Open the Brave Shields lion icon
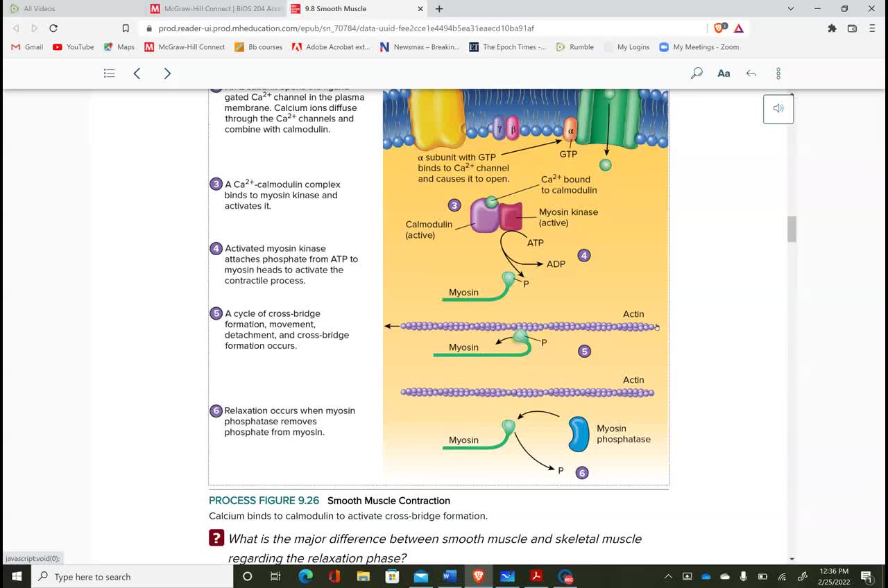The image size is (888, 588). pyautogui.click(x=719, y=28)
